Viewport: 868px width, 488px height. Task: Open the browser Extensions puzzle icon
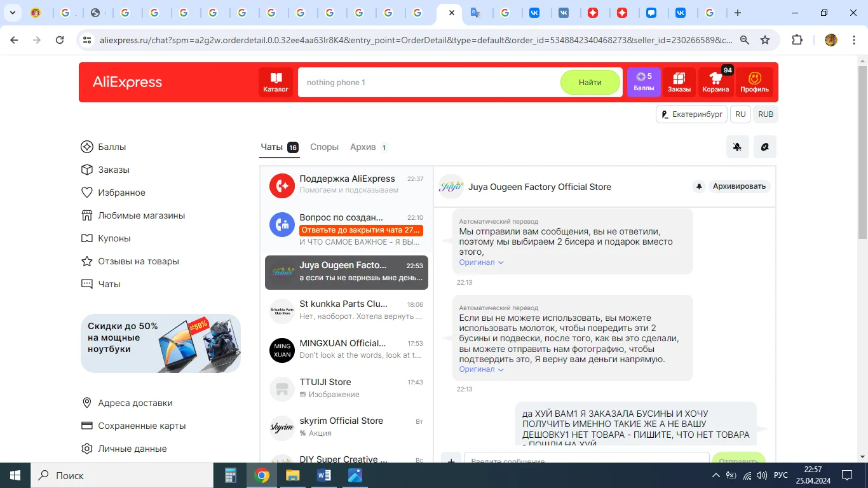(x=797, y=40)
